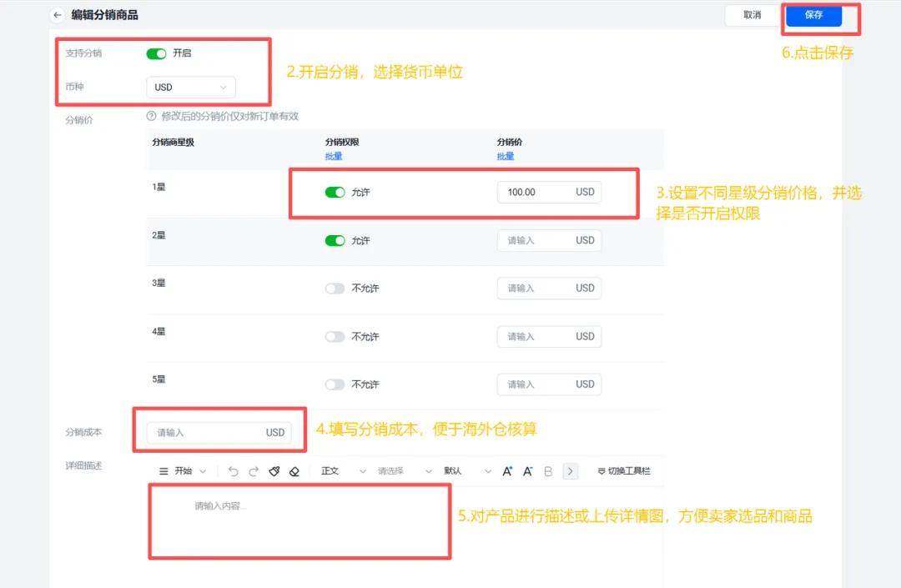Click the 分销成本 input field

pyautogui.click(x=209, y=433)
